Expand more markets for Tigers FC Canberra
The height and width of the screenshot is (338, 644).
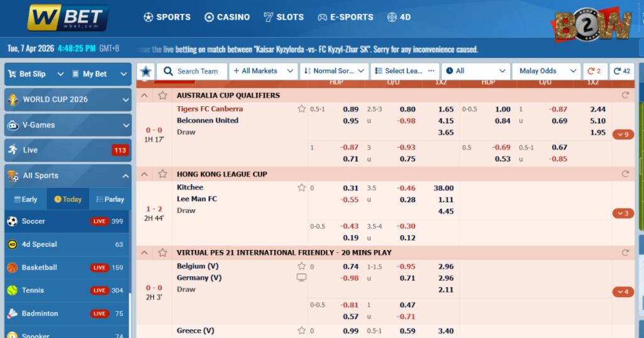(623, 134)
